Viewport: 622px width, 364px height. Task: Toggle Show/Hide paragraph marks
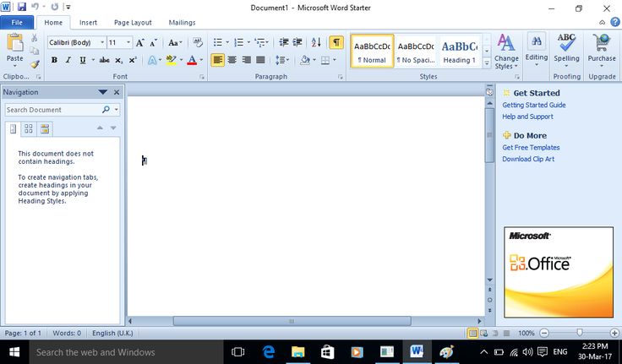click(336, 42)
